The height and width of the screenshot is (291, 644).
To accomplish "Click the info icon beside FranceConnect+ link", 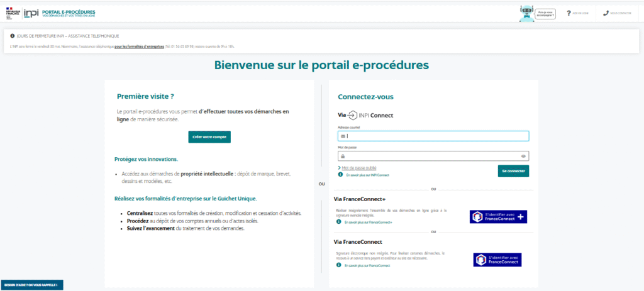I will (x=338, y=222).
